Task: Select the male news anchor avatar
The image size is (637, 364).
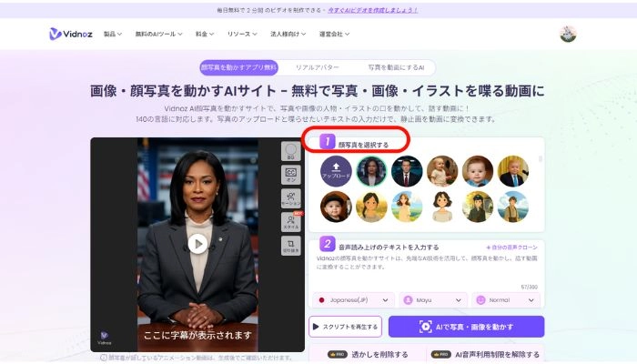Action: [407, 171]
